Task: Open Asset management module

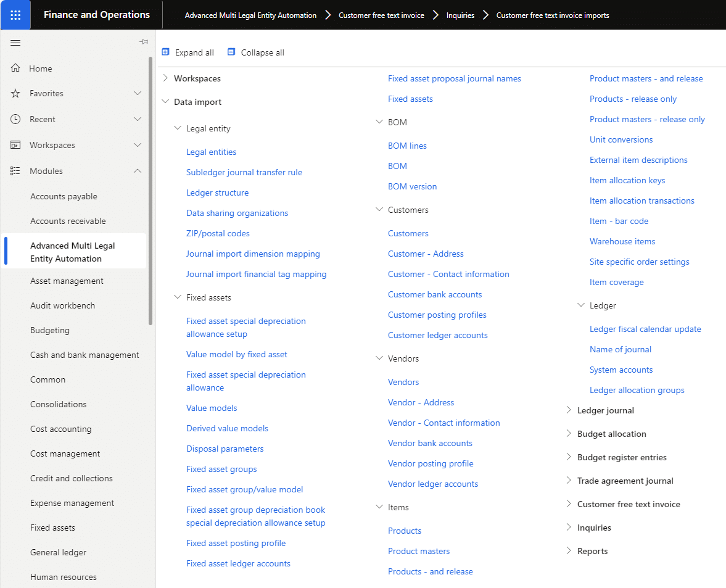Action: tap(67, 281)
